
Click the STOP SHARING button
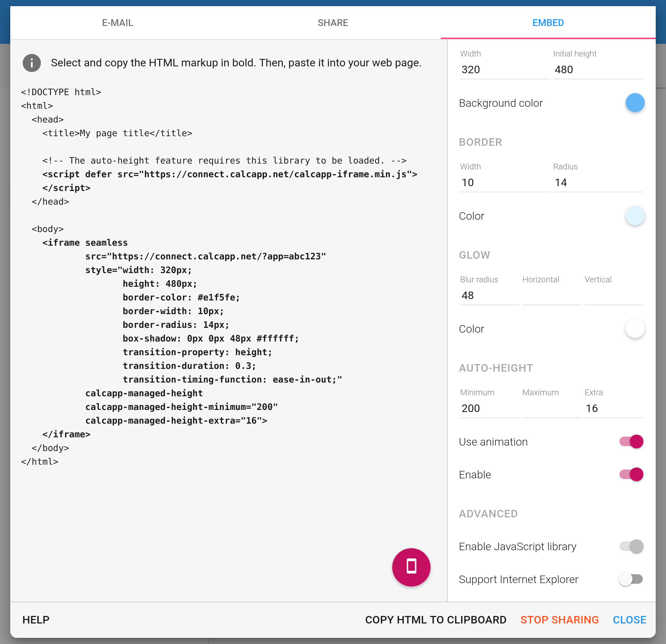(560, 620)
